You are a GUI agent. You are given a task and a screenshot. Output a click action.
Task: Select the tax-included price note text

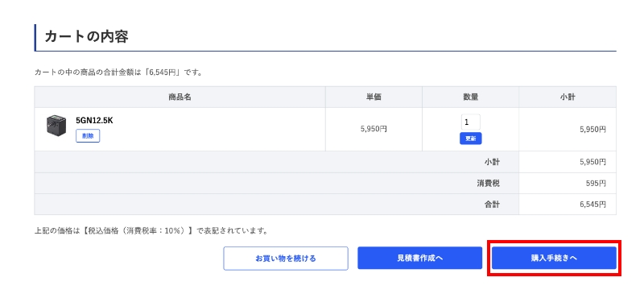pos(151,231)
